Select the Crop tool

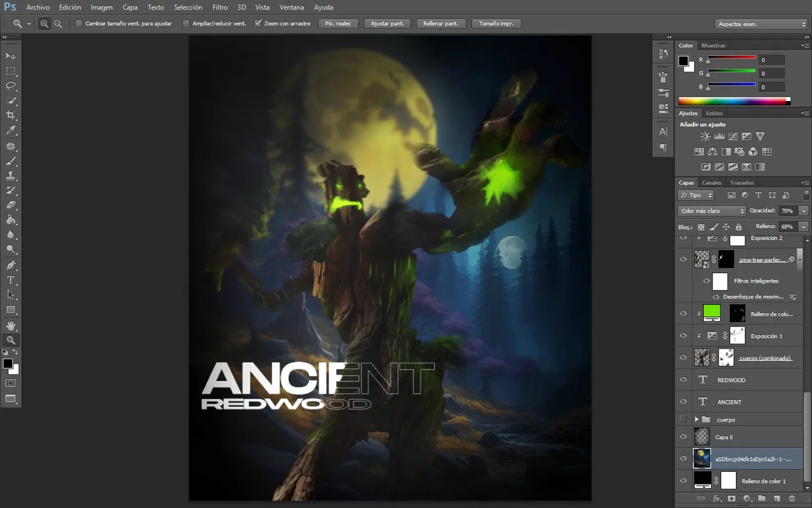click(x=11, y=116)
